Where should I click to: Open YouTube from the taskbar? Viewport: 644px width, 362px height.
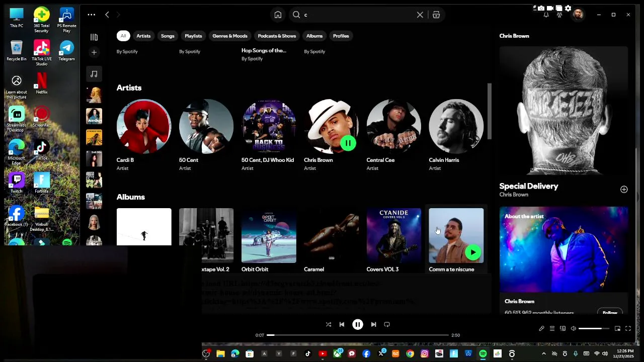tap(323, 354)
